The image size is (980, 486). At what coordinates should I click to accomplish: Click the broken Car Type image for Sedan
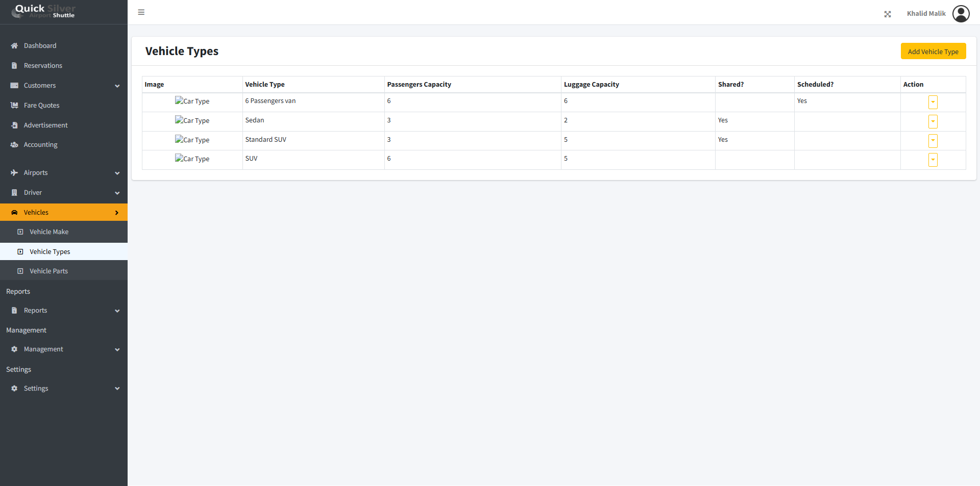pyautogui.click(x=192, y=120)
